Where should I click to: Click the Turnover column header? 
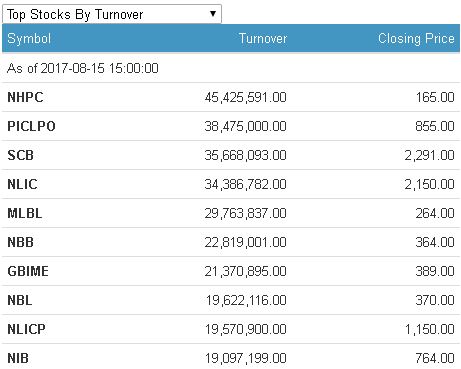[x=263, y=39]
